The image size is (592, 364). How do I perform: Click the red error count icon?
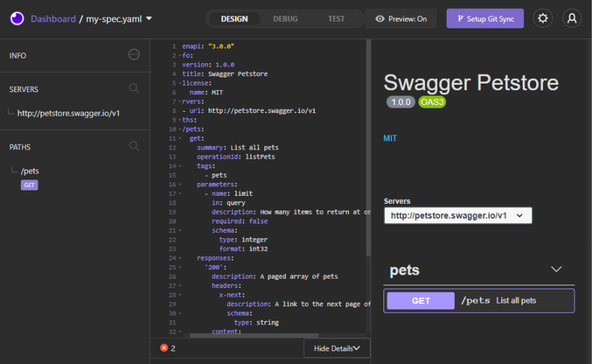point(164,348)
